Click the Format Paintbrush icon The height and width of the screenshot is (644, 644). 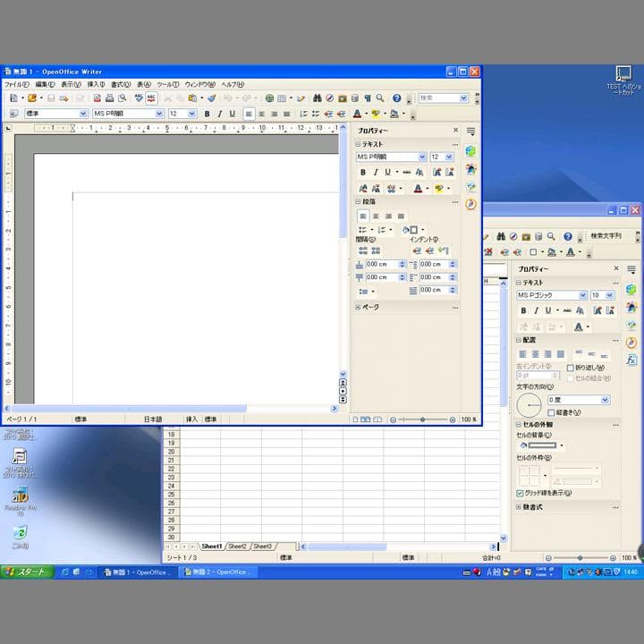coord(211,98)
